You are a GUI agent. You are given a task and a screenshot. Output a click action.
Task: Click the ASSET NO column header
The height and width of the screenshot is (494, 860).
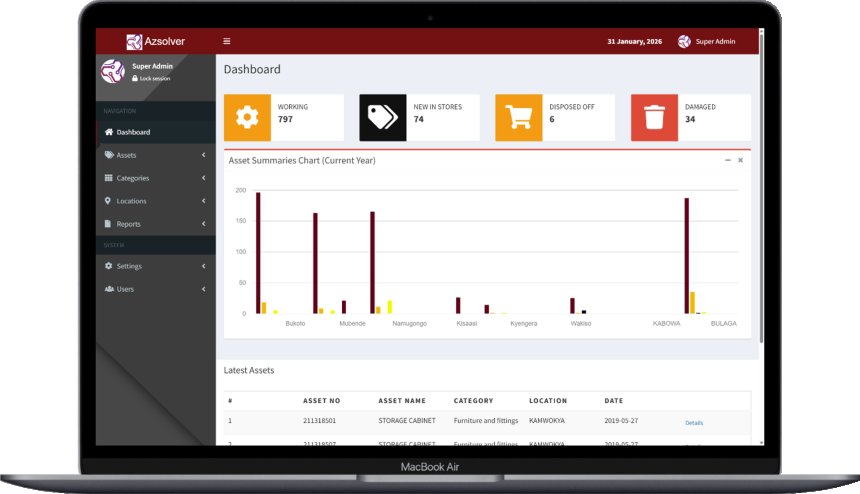click(x=321, y=401)
